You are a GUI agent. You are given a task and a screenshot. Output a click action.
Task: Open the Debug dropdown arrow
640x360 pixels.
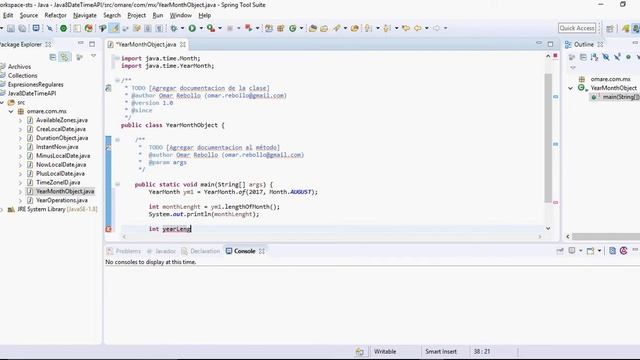coord(182,28)
